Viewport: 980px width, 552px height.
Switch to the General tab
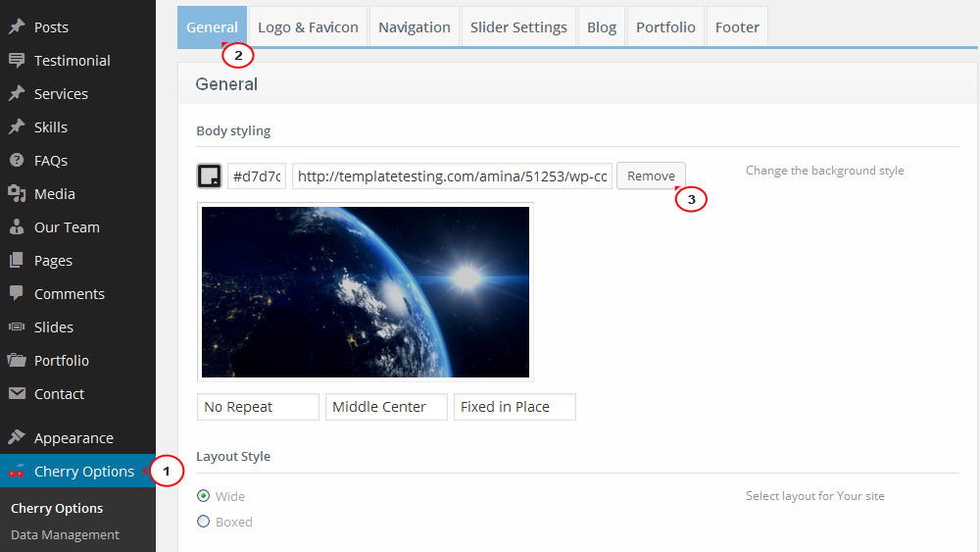pyautogui.click(x=212, y=26)
